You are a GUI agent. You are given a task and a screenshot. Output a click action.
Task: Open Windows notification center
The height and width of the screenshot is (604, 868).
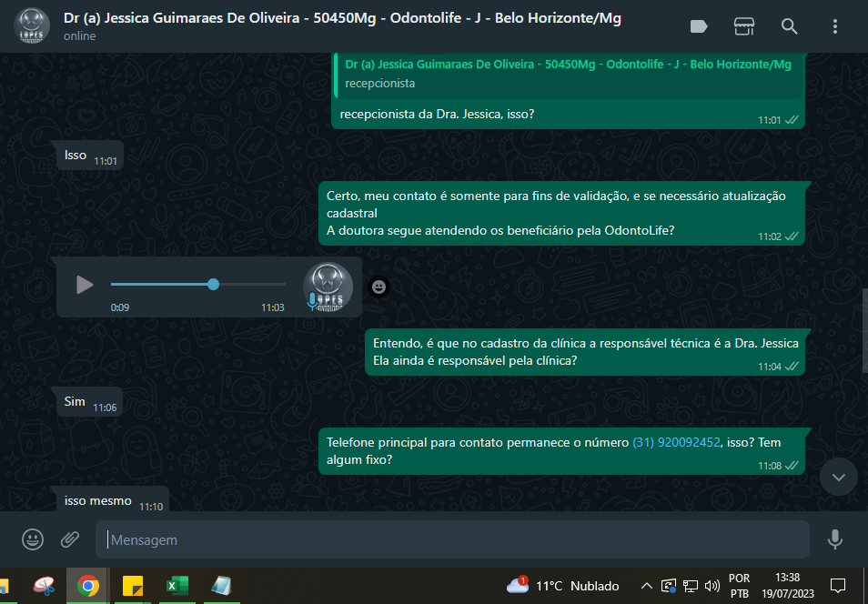pyautogui.click(x=838, y=586)
